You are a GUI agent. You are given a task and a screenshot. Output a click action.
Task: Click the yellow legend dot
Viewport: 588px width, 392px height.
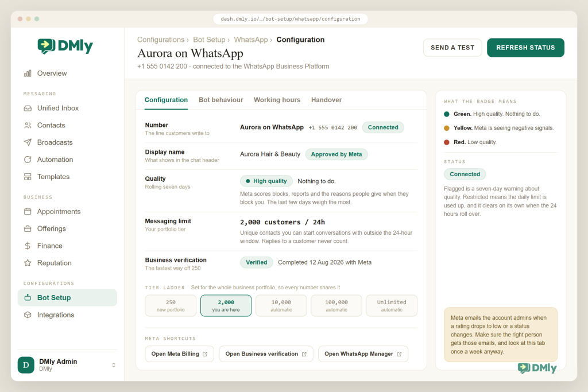pos(447,128)
